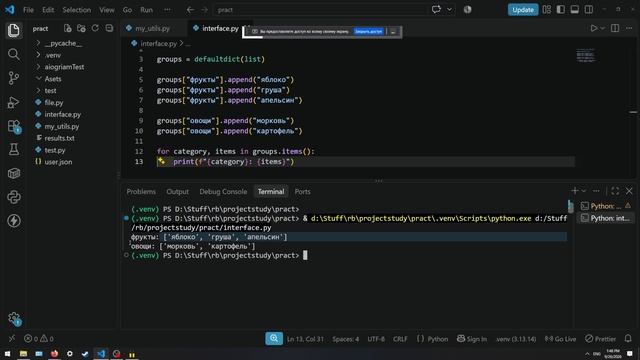Select the .venv interpreter in status bar
The height and width of the screenshot is (360, 640).
pyautogui.click(x=516, y=339)
